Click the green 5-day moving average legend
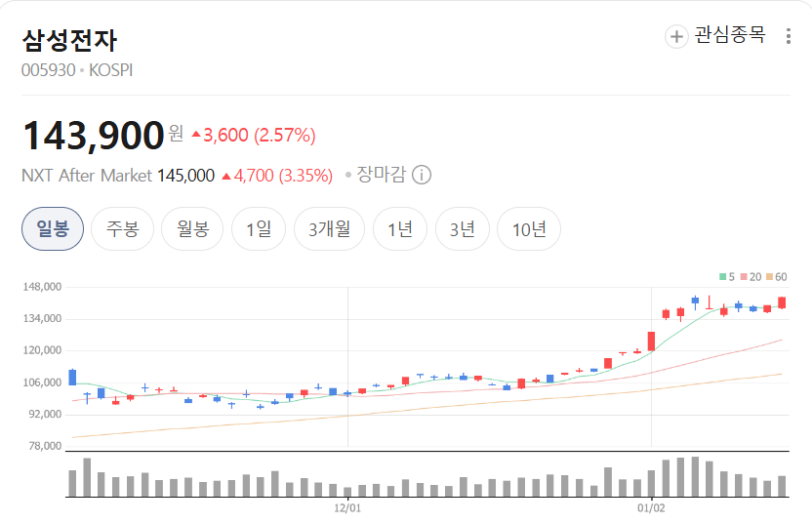Viewport: 812px width, 523px height. (x=727, y=277)
